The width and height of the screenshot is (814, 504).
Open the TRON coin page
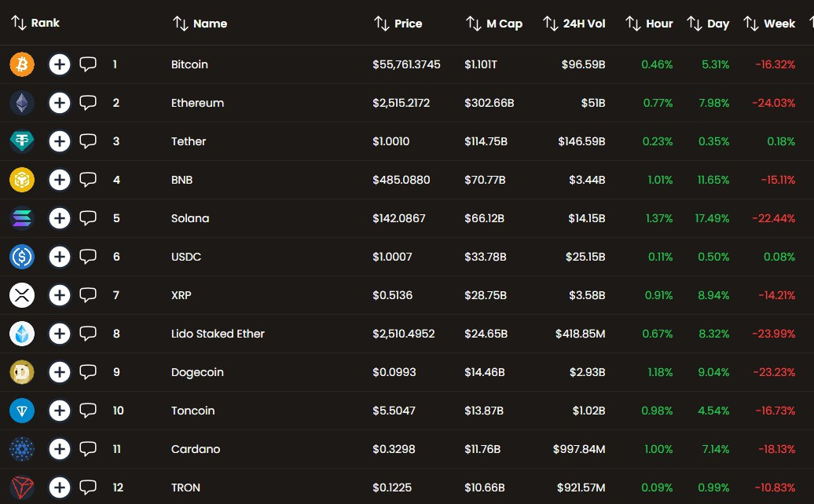185,488
